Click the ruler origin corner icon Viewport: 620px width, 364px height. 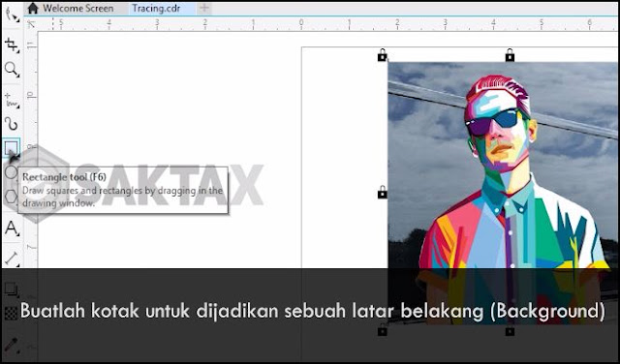click(30, 23)
